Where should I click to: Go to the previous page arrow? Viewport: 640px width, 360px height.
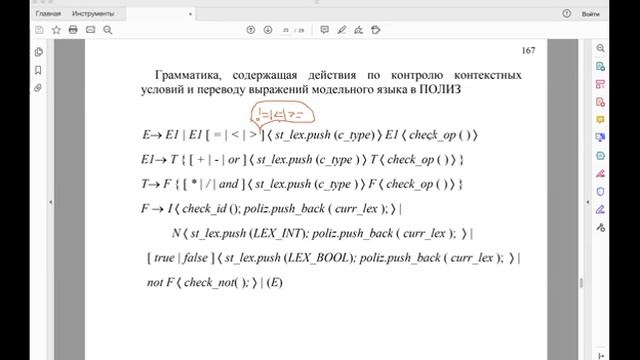(x=251, y=30)
